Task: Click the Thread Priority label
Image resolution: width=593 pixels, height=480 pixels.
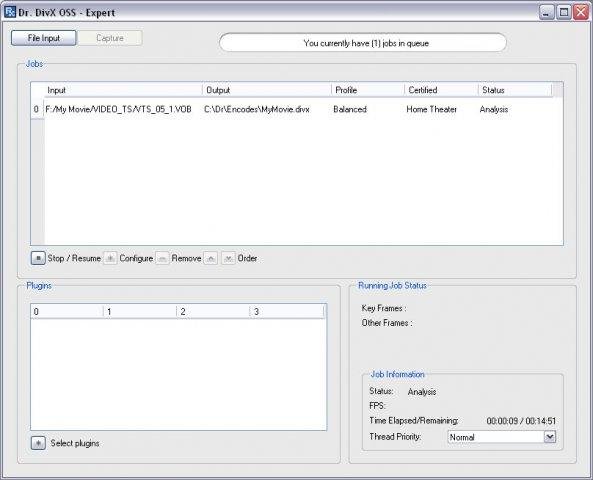Action: (x=395, y=437)
